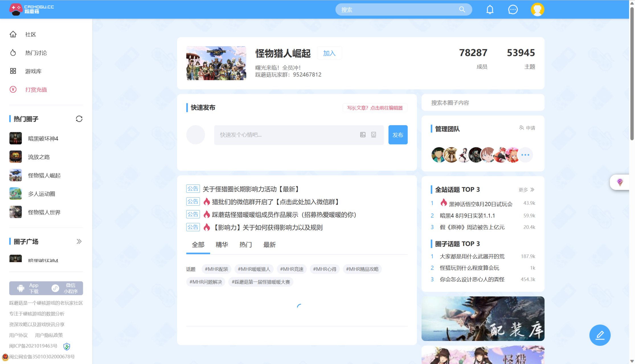Expand 更多 site-wide topics
The image size is (635, 364).
pyautogui.click(x=527, y=190)
